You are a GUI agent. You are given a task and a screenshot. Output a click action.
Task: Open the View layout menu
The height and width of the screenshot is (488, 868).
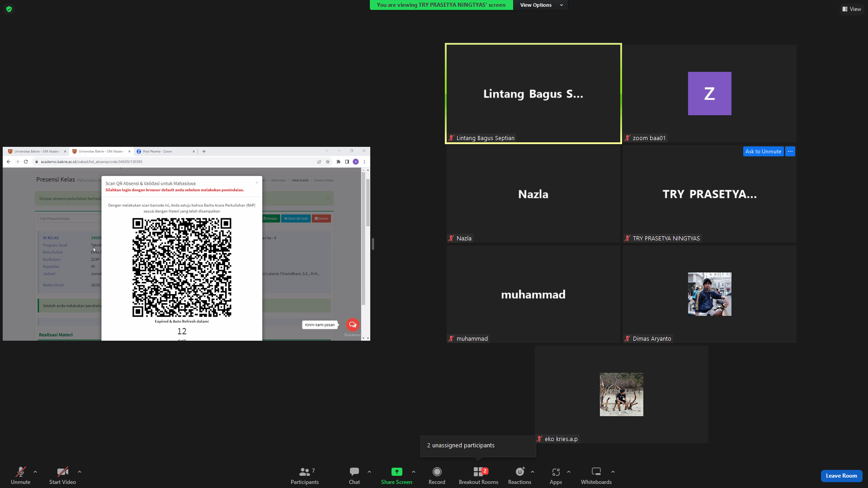pos(851,9)
